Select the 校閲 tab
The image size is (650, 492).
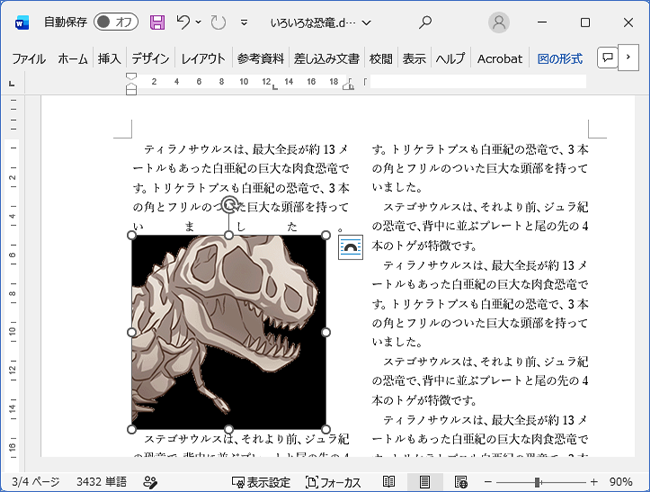[381, 59]
